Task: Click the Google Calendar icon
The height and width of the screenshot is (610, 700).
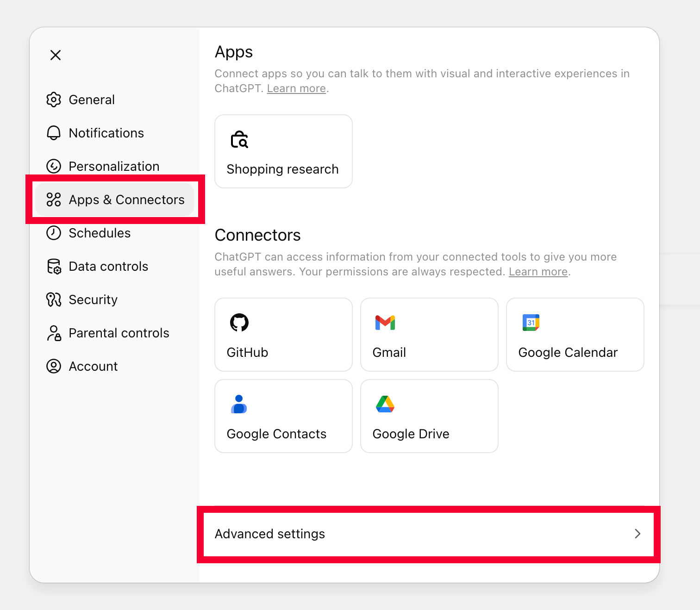Action: [x=531, y=323]
